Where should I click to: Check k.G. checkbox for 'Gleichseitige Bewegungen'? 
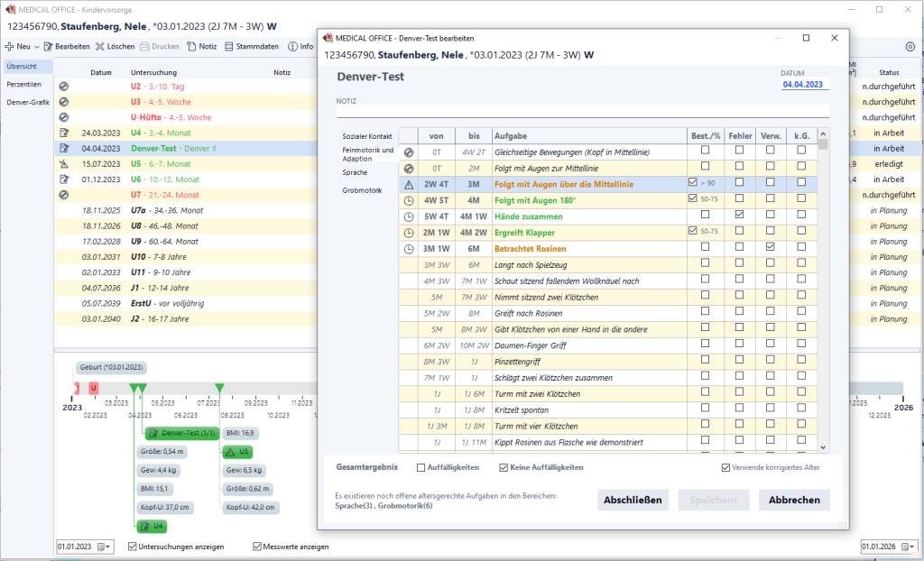pyautogui.click(x=801, y=151)
